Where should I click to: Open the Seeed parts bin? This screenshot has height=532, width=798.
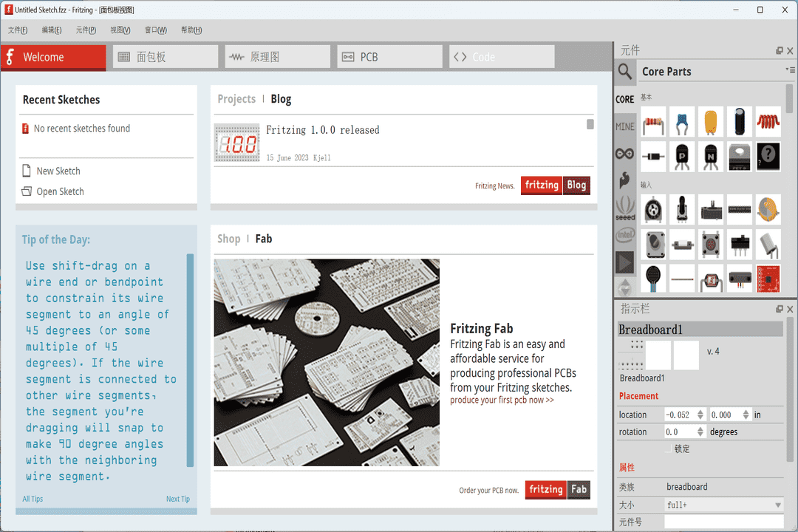point(625,207)
